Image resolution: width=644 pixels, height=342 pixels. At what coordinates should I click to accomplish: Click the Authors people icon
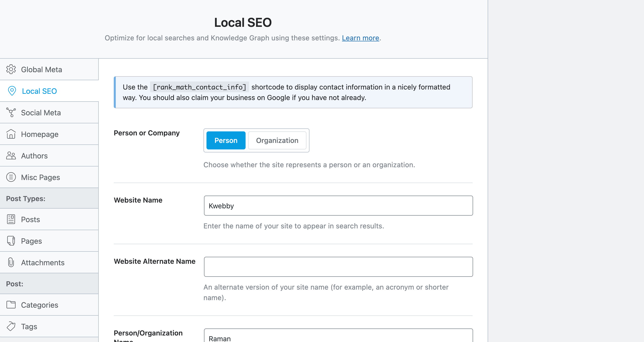[11, 156]
